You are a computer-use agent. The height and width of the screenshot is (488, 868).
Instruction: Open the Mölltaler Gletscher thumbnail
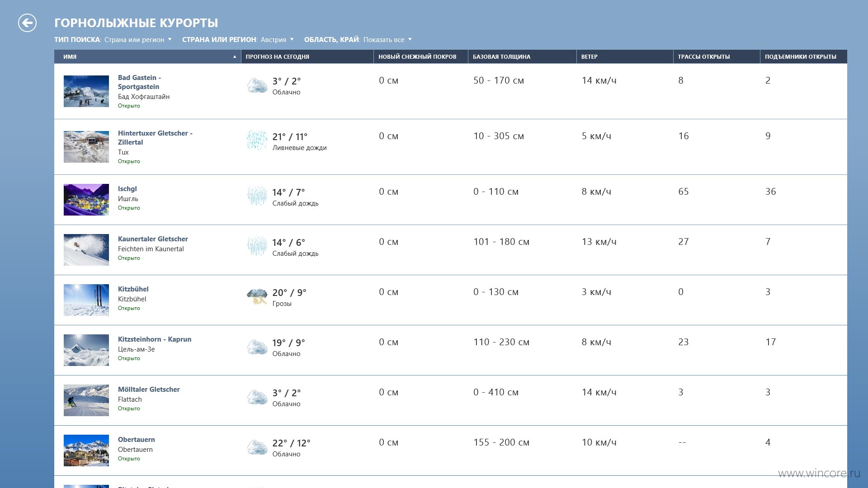tap(86, 400)
